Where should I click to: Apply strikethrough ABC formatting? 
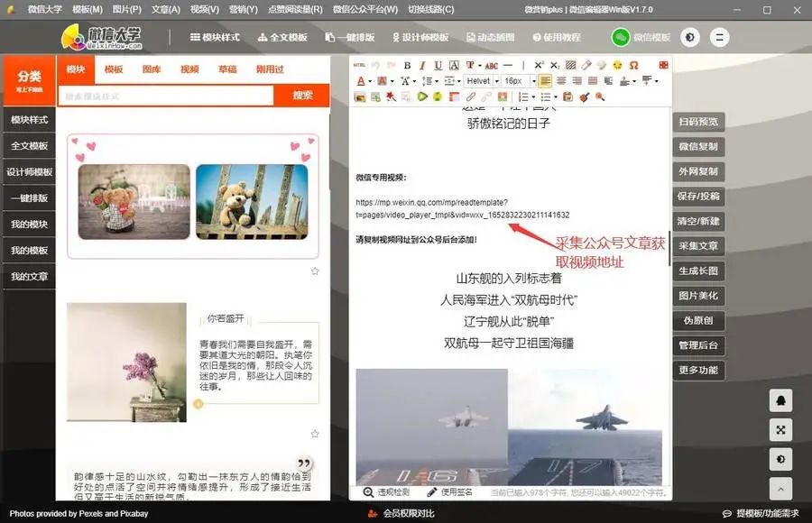pos(492,66)
